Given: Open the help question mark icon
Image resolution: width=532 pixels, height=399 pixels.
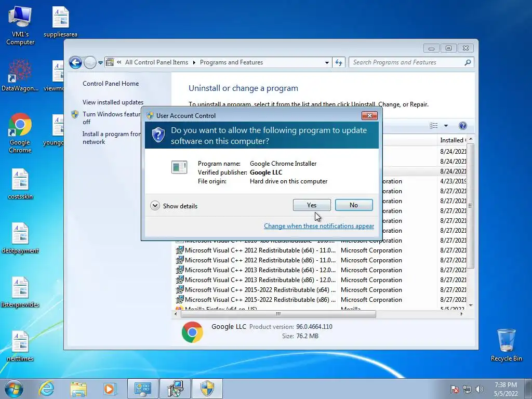Looking at the screenshot, I should pyautogui.click(x=462, y=126).
